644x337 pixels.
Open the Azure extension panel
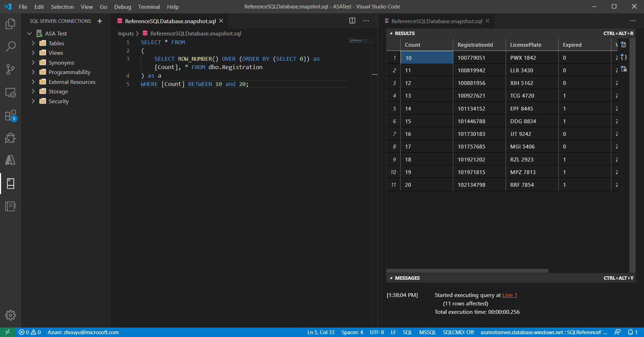pos(11,160)
